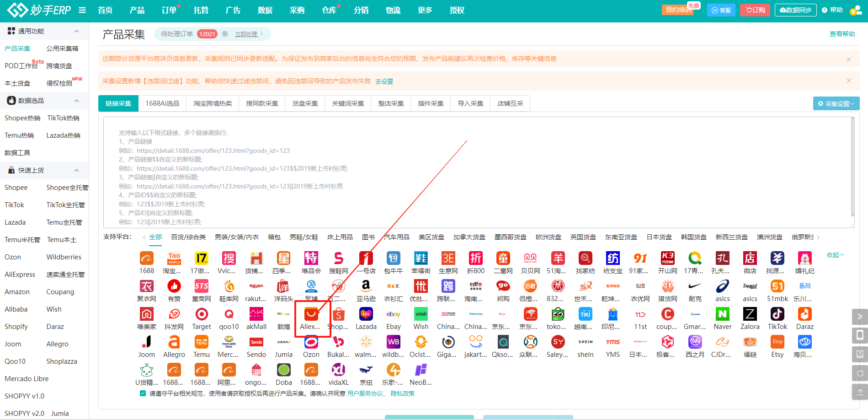Click the 数据同步 button
The width and height of the screenshot is (868, 420).
795,10
